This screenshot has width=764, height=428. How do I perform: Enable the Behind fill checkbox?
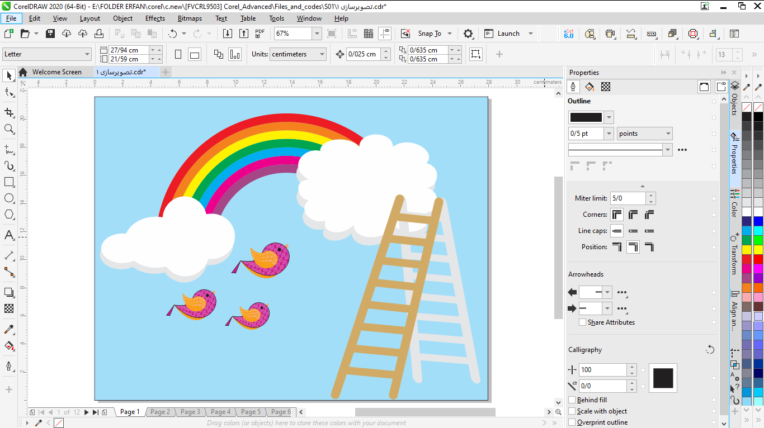pos(572,400)
